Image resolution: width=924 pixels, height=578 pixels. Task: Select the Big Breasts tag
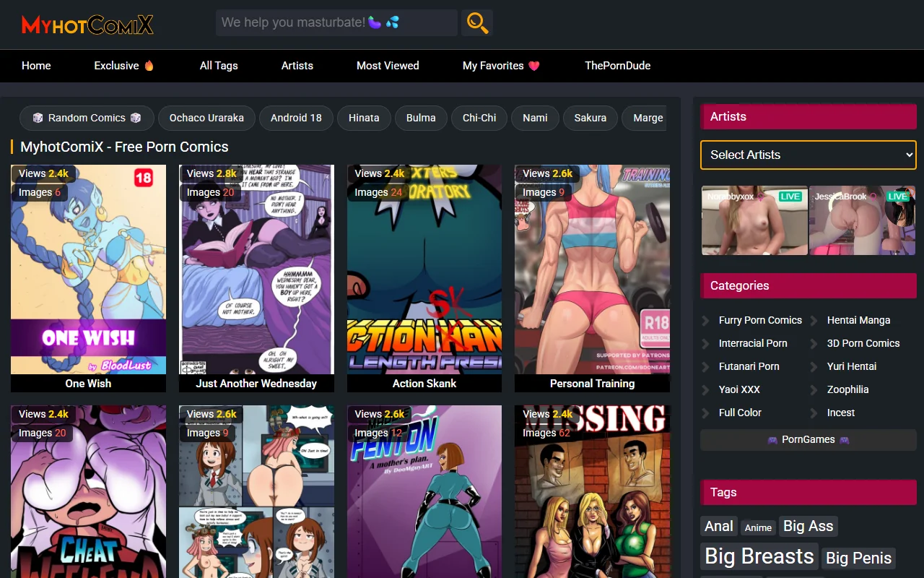click(759, 556)
